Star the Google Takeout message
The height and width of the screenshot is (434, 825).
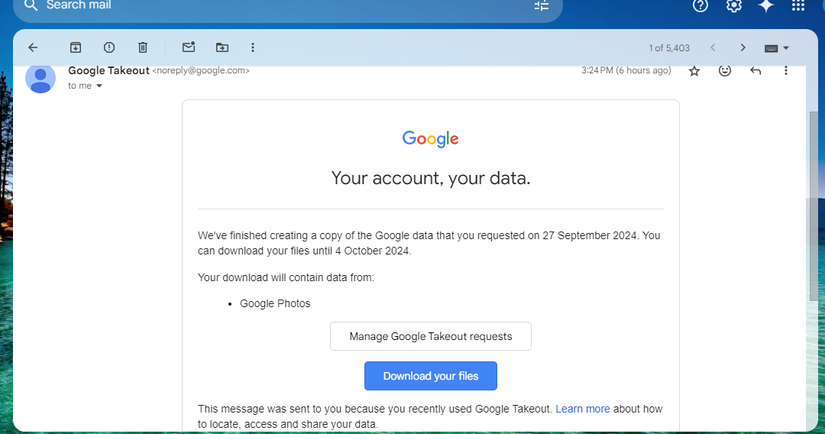pos(694,71)
